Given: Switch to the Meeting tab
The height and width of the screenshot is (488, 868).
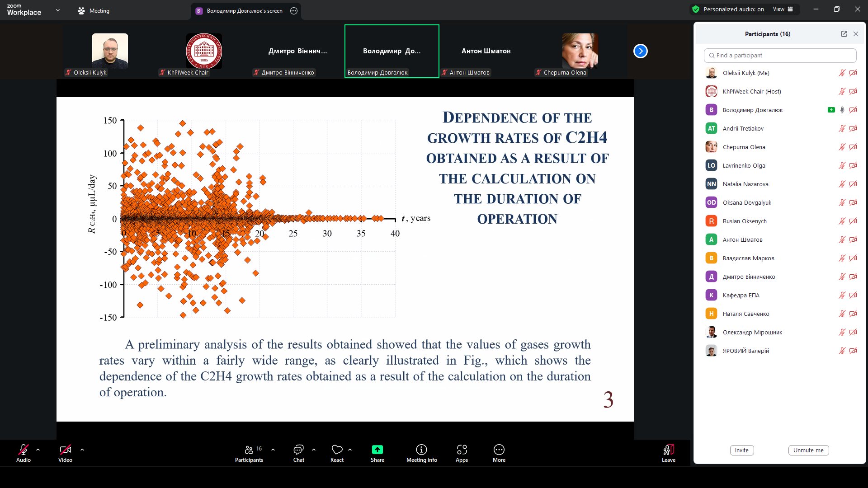Looking at the screenshot, I should click(x=94, y=10).
